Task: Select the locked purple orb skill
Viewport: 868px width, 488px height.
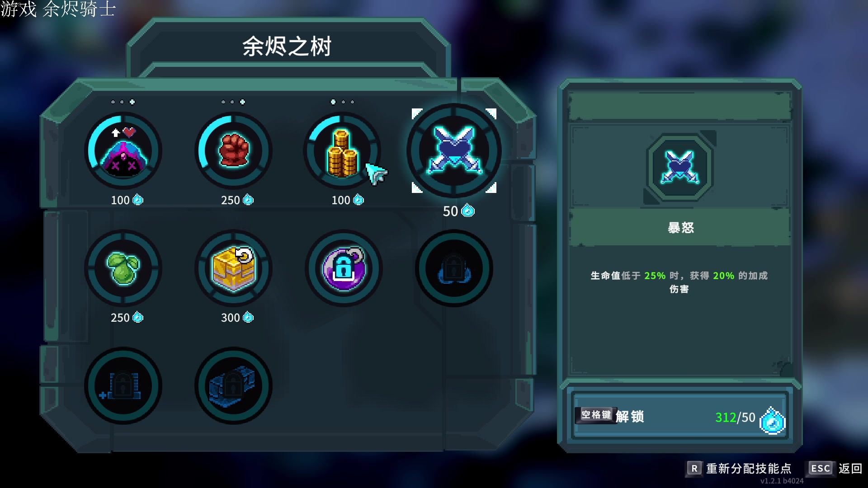Action: coord(343,268)
